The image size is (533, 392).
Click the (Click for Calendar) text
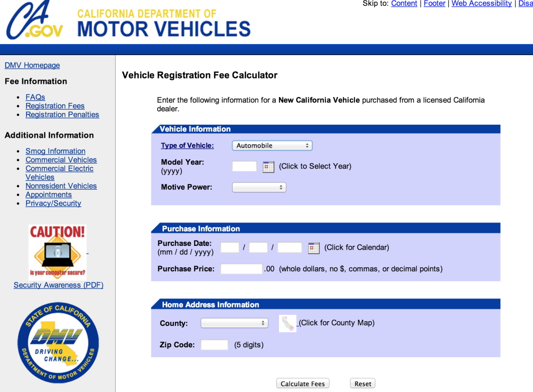pyautogui.click(x=357, y=247)
